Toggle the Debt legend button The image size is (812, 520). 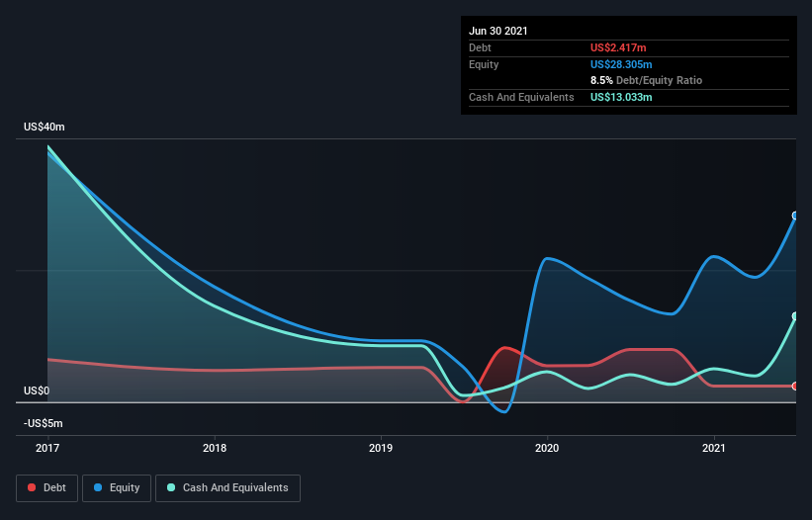[47, 488]
